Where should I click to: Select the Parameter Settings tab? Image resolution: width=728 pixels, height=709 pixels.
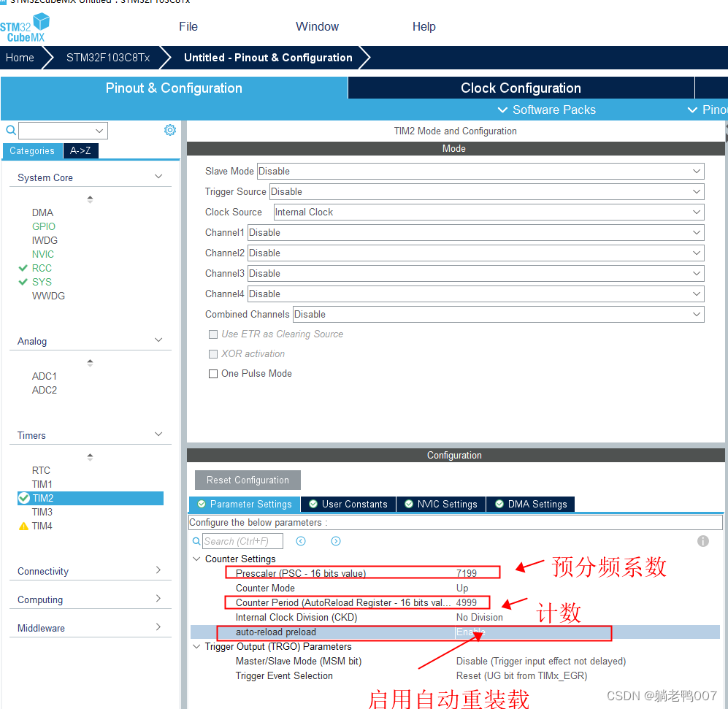[245, 505]
